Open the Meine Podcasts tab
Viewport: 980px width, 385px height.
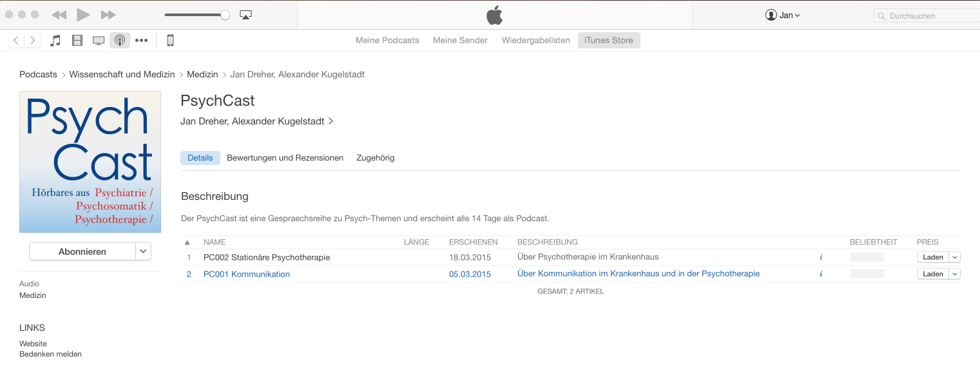coord(387,41)
